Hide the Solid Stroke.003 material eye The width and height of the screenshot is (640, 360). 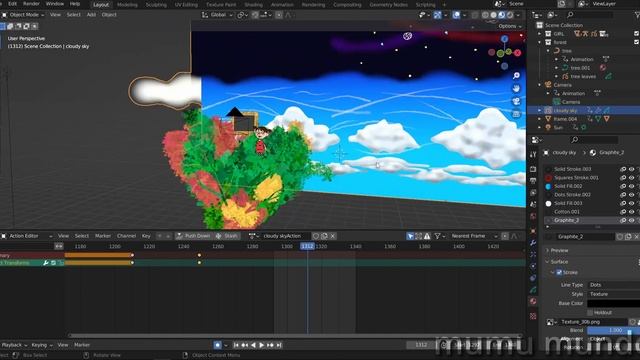tap(631, 169)
